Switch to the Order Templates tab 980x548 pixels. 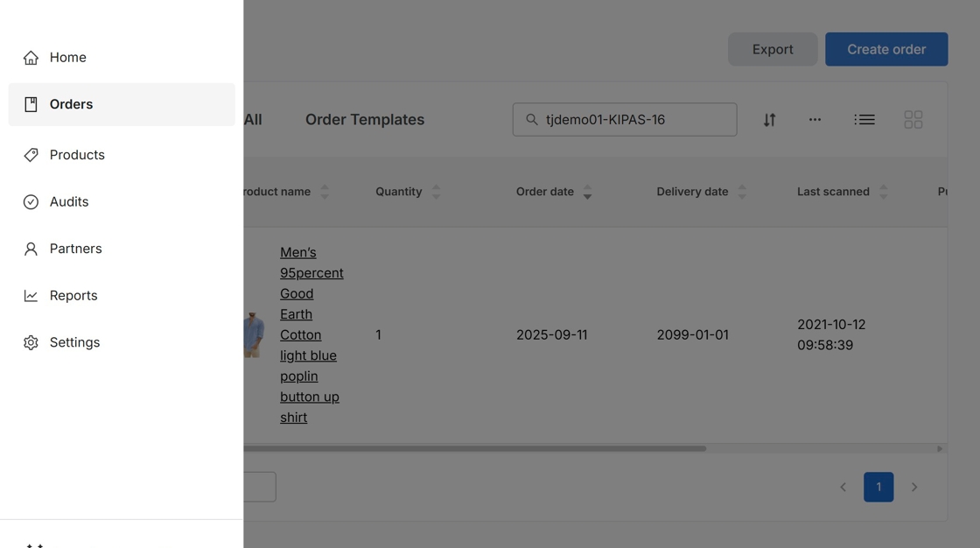coord(364,120)
